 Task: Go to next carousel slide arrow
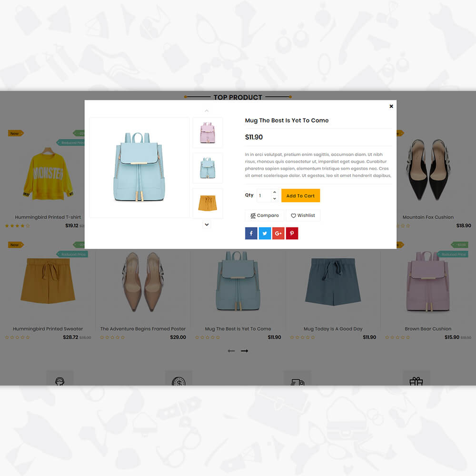pos(244,351)
